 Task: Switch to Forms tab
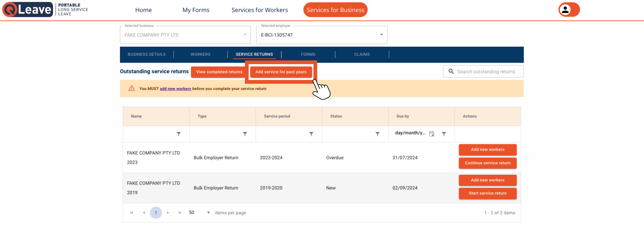pos(308,54)
